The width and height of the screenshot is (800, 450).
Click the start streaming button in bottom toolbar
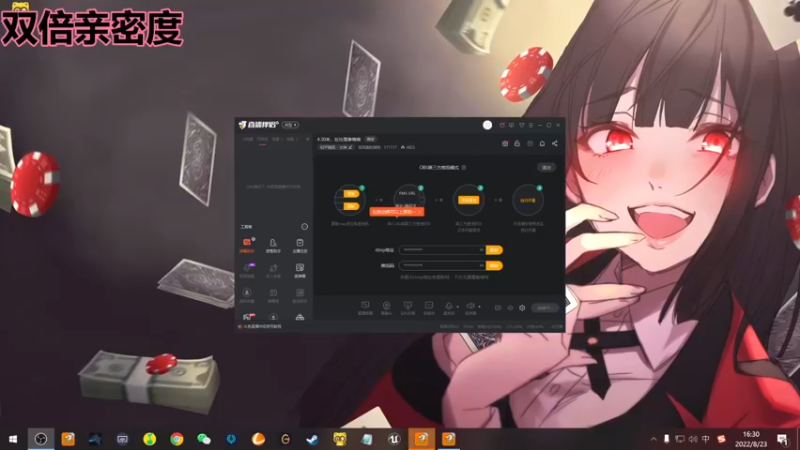[x=544, y=308]
